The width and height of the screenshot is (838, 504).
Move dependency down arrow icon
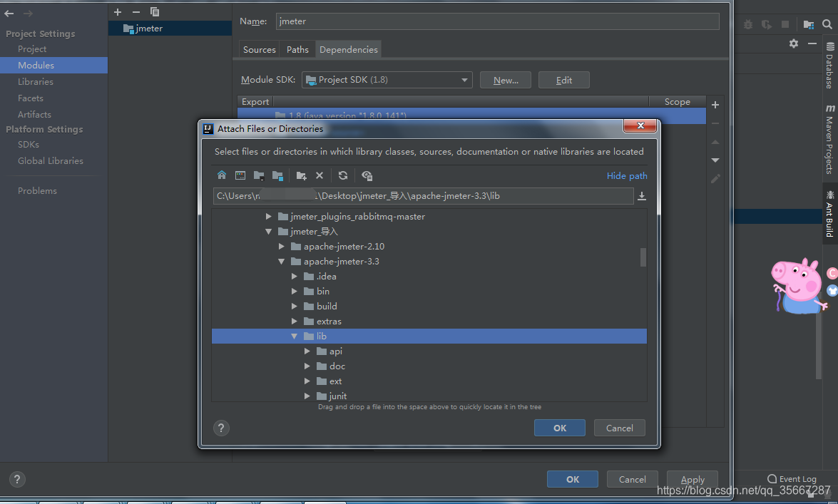point(715,160)
